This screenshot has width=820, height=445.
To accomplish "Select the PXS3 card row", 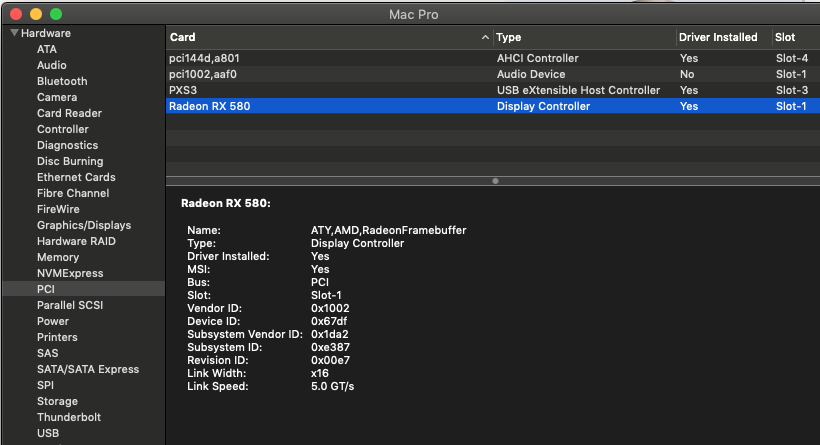I will pos(493,90).
